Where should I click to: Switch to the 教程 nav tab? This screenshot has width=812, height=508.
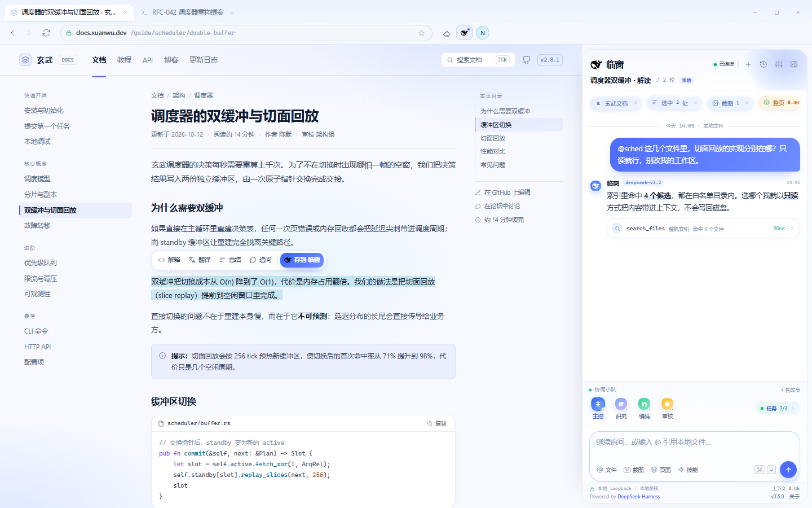click(124, 60)
